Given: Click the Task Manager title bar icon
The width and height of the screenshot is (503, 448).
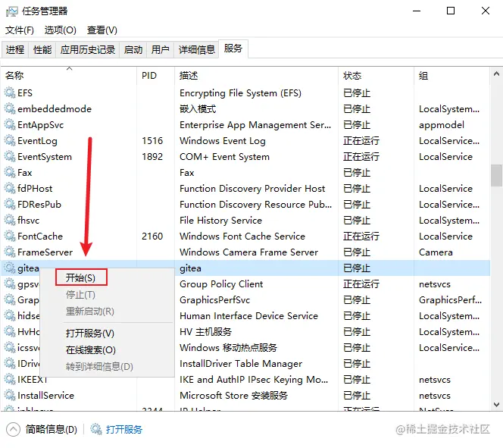Looking at the screenshot, I should point(12,11).
